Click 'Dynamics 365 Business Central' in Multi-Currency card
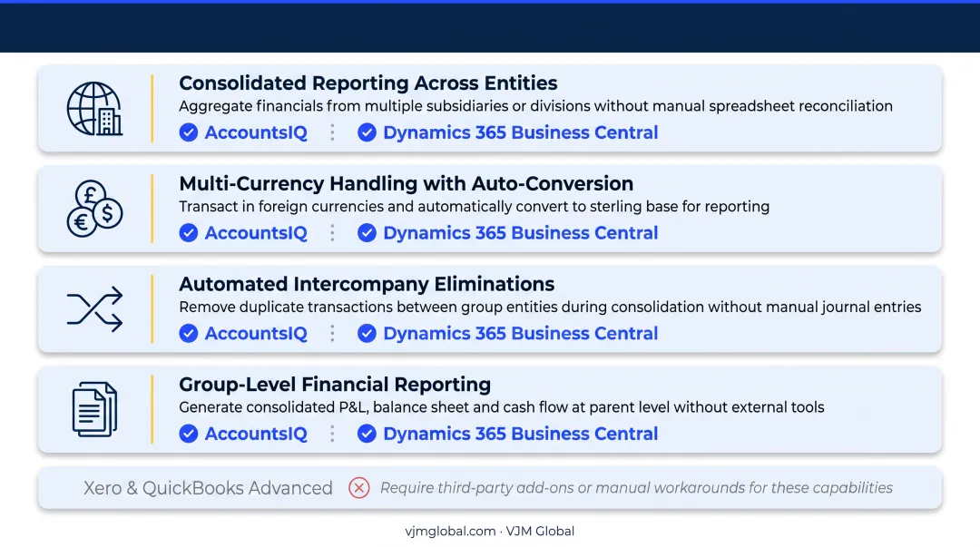Screen dimensions: 980x547 coord(521,233)
